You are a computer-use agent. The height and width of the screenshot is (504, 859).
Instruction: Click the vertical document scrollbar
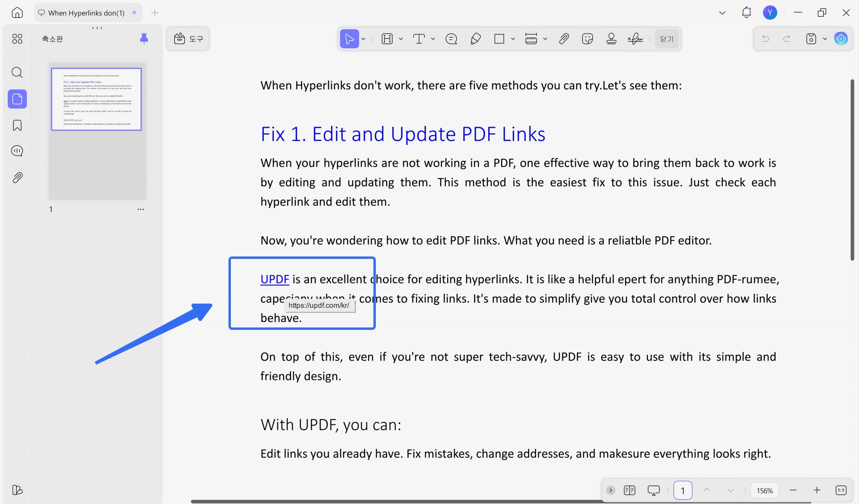tap(852, 170)
